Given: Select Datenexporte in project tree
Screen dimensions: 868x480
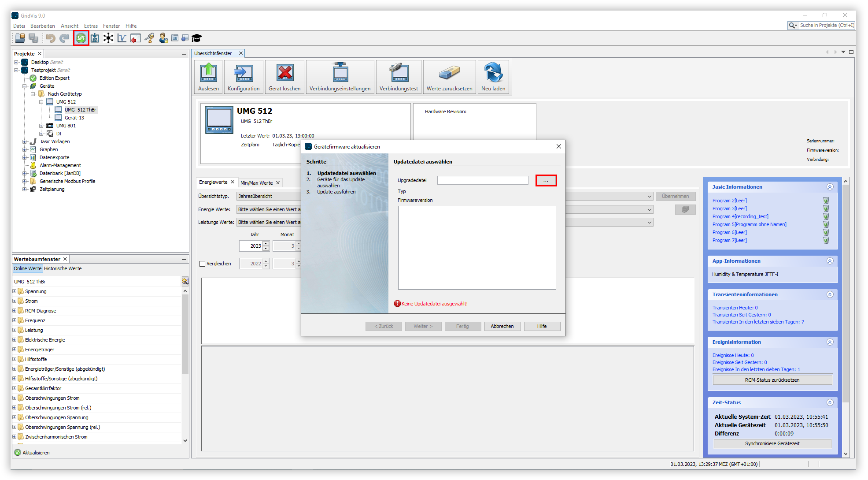Looking at the screenshot, I should click(x=55, y=157).
